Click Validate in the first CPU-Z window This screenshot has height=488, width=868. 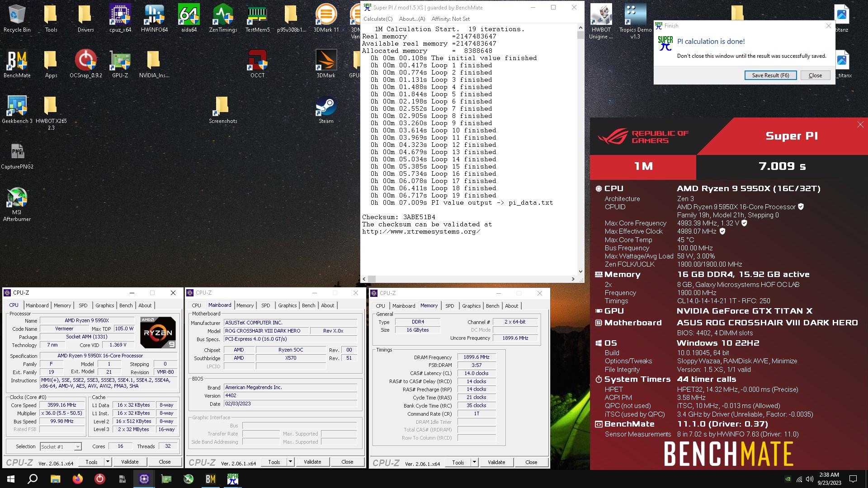[x=130, y=462]
